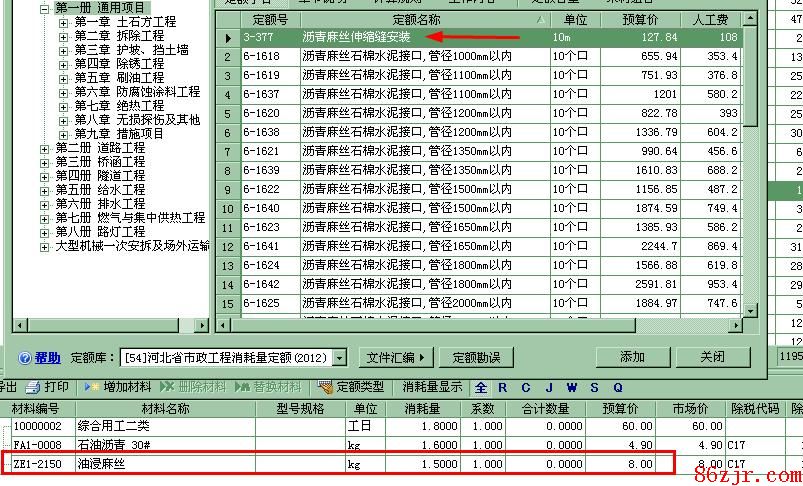Click the 增加材料 toolbar icon

tap(92, 387)
